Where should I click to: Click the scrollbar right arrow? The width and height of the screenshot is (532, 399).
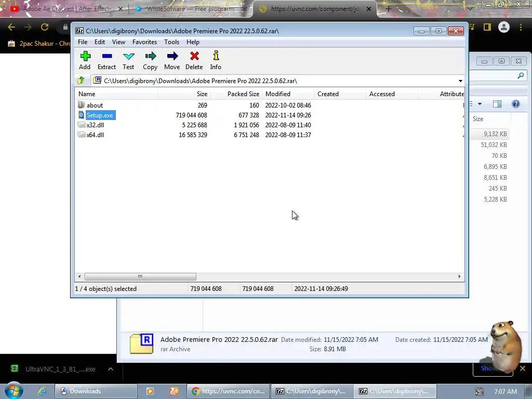point(459,276)
